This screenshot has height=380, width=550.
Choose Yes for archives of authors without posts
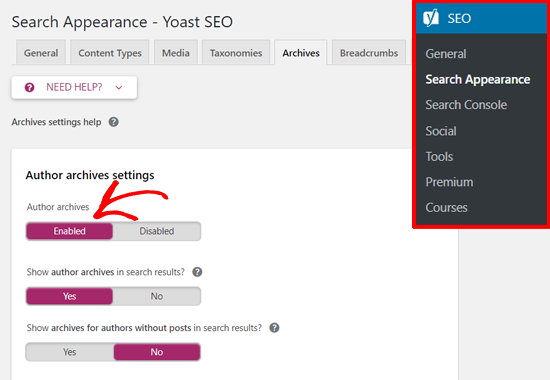pos(69,352)
